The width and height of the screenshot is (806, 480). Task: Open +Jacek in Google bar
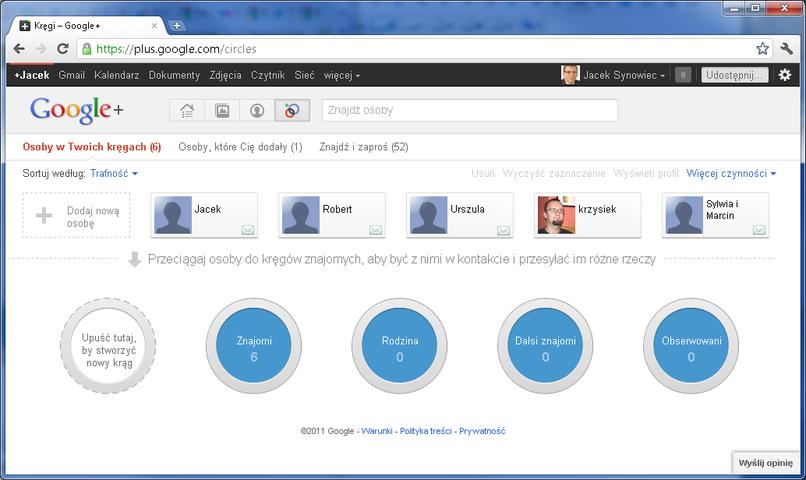click(x=32, y=75)
